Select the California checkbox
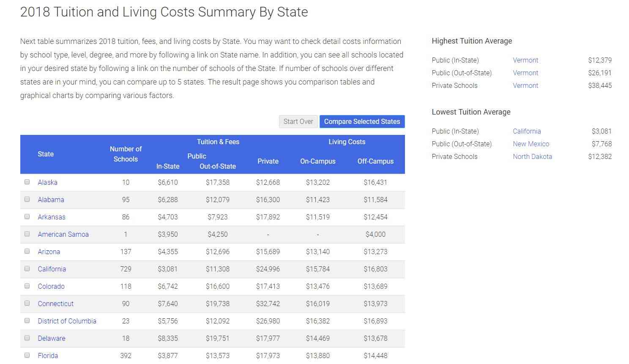The height and width of the screenshot is (364, 629). pos(27,269)
